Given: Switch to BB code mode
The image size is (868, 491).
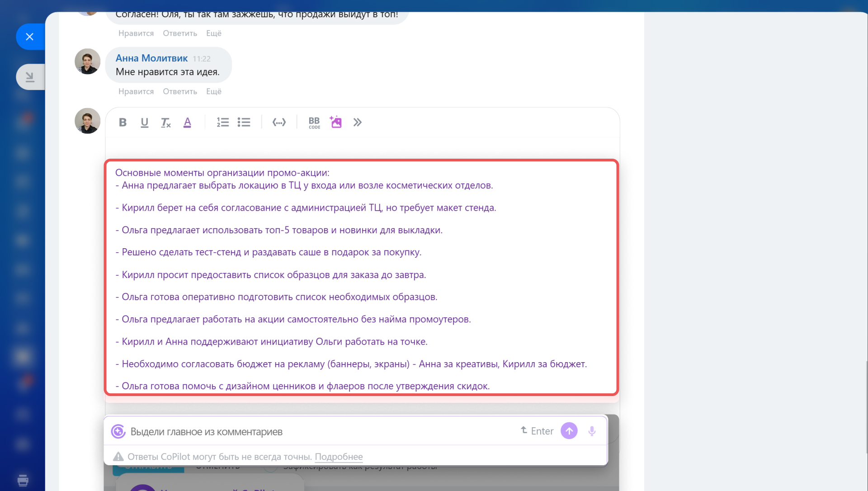Looking at the screenshot, I should (314, 122).
